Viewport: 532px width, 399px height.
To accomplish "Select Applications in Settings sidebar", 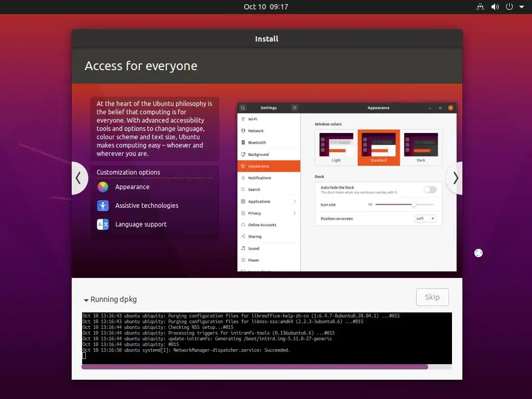I will click(269, 202).
